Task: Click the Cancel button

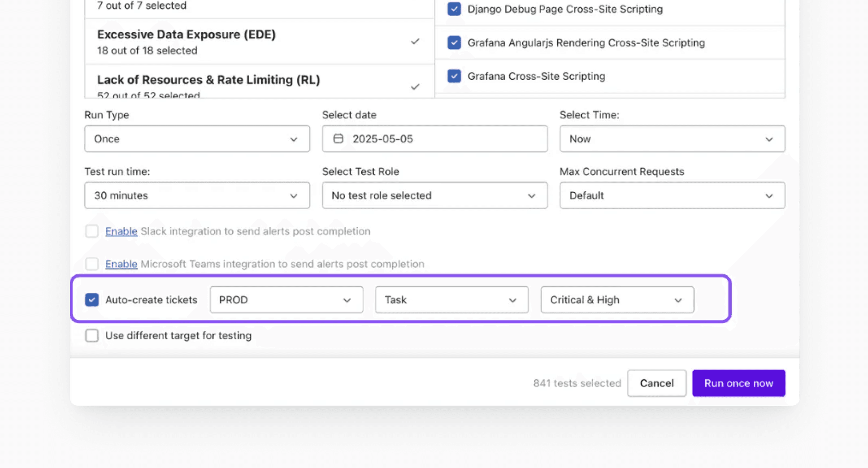Action: point(657,383)
